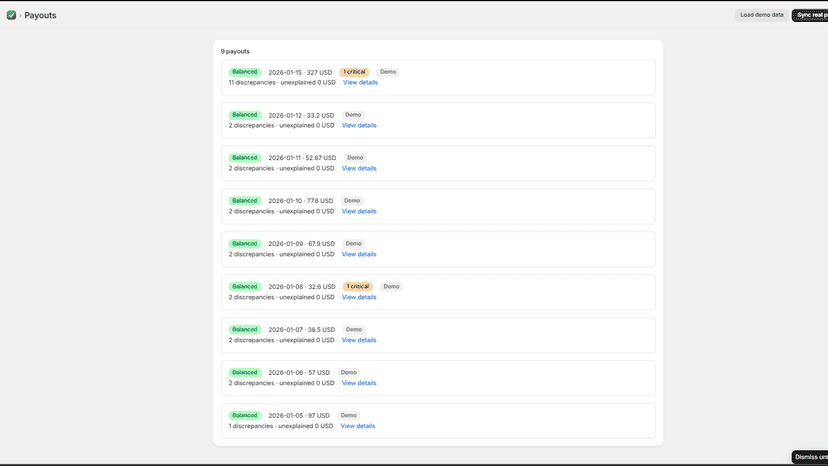
Task: Click Demo tag on the 2026-01-12 payout
Action: (x=353, y=115)
